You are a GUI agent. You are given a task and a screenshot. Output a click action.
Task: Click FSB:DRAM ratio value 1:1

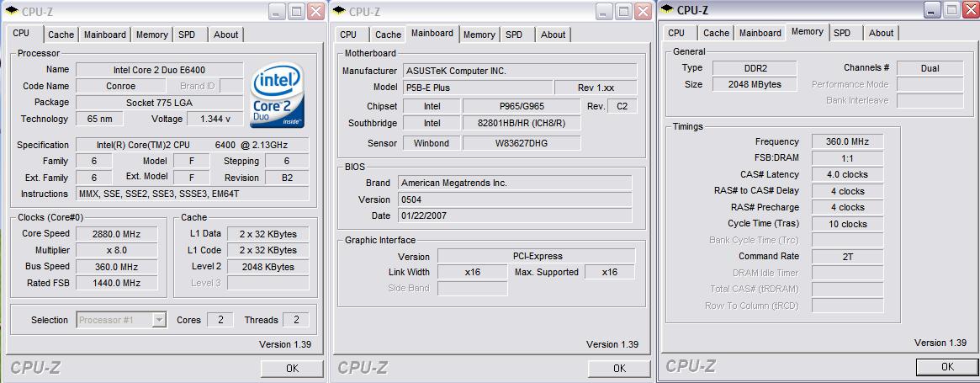click(847, 158)
